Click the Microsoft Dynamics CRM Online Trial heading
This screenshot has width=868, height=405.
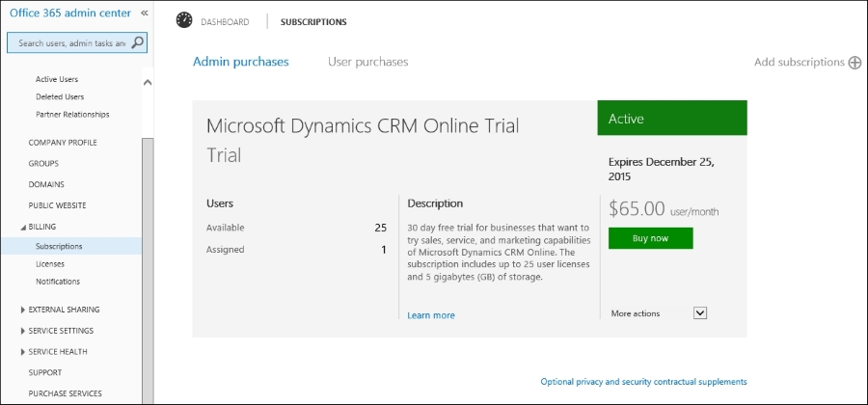[363, 126]
